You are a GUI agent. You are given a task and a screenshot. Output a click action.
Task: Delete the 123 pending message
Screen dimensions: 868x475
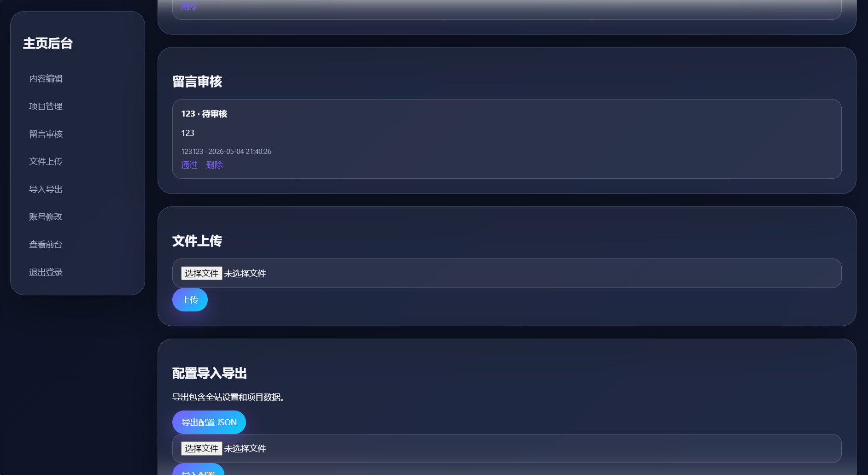point(214,165)
